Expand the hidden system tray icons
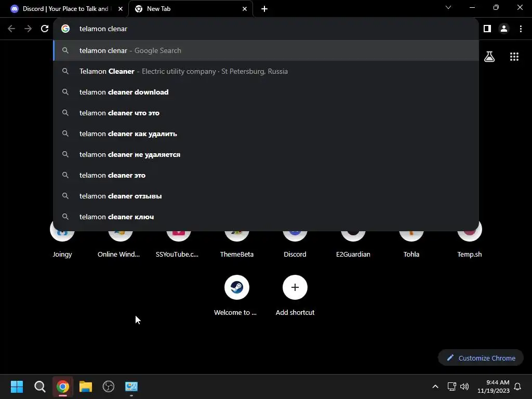 pos(435,387)
